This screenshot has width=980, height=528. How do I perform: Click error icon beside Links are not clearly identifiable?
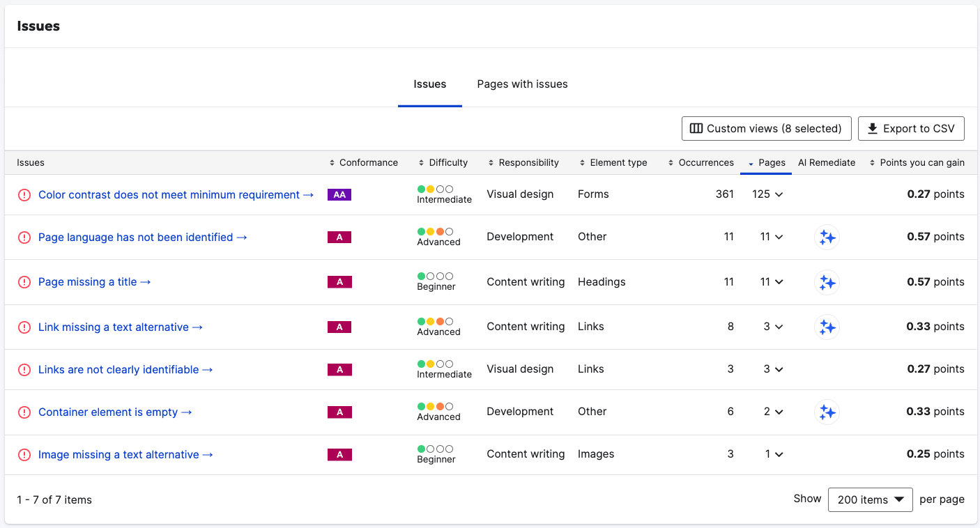point(24,370)
